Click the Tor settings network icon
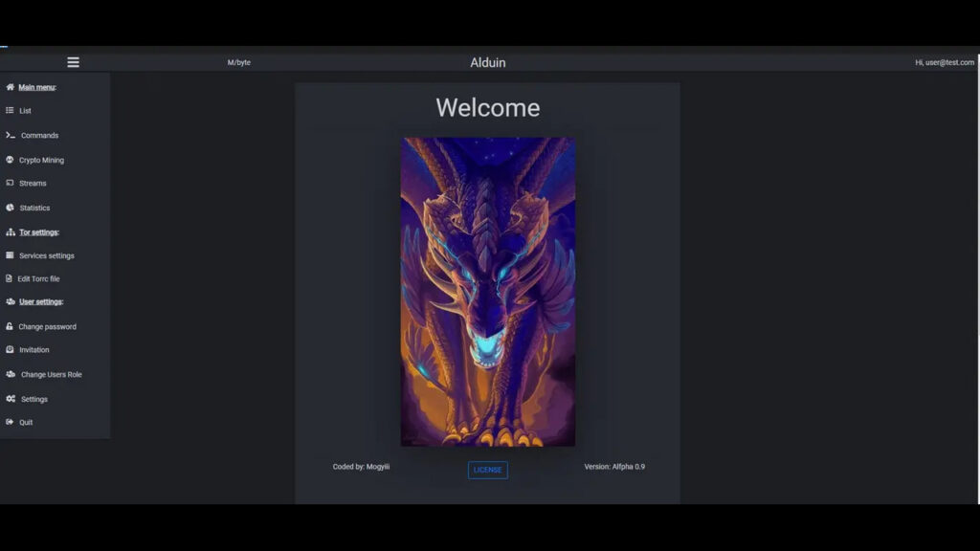980x551 pixels. pyautogui.click(x=11, y=231)
